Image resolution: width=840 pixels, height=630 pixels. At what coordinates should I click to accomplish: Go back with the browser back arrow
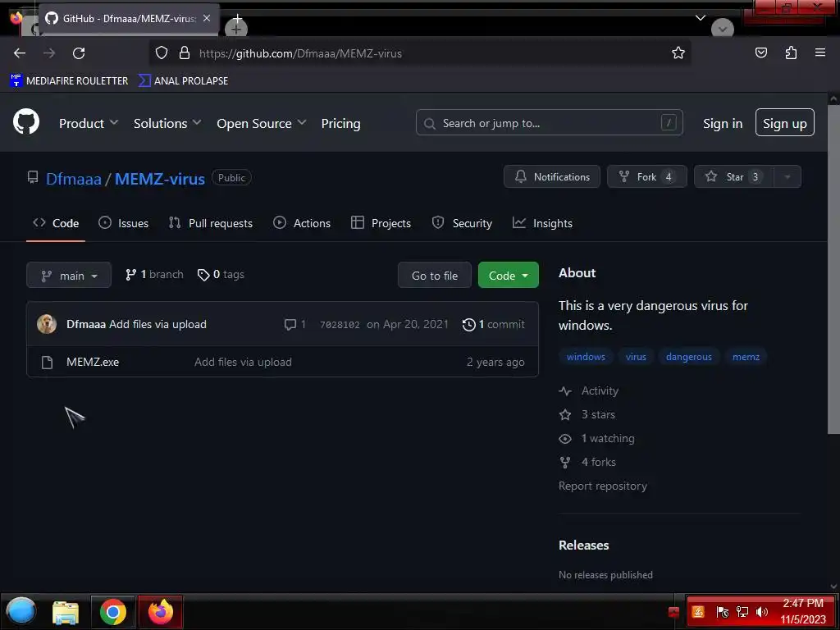(x=20, y=53)
